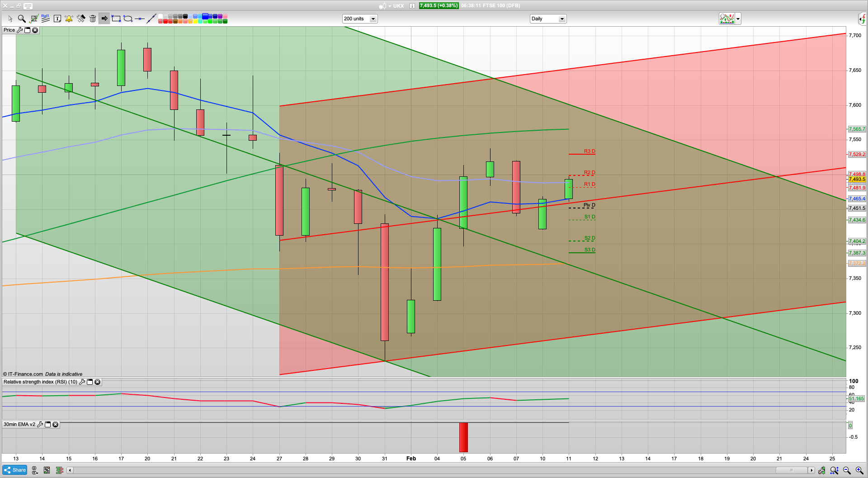Open the Daily timeframe dropdown
The image size is (868, 478).
coord(548,19)
